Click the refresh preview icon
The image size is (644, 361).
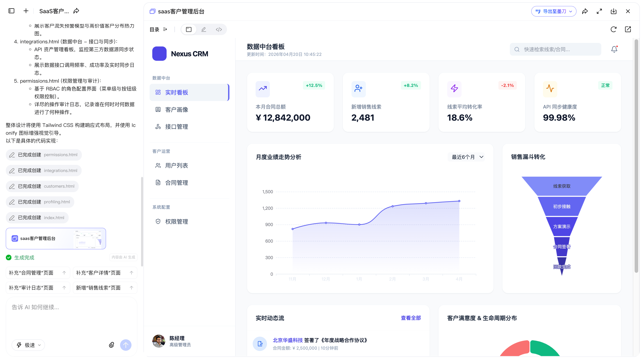613,29
